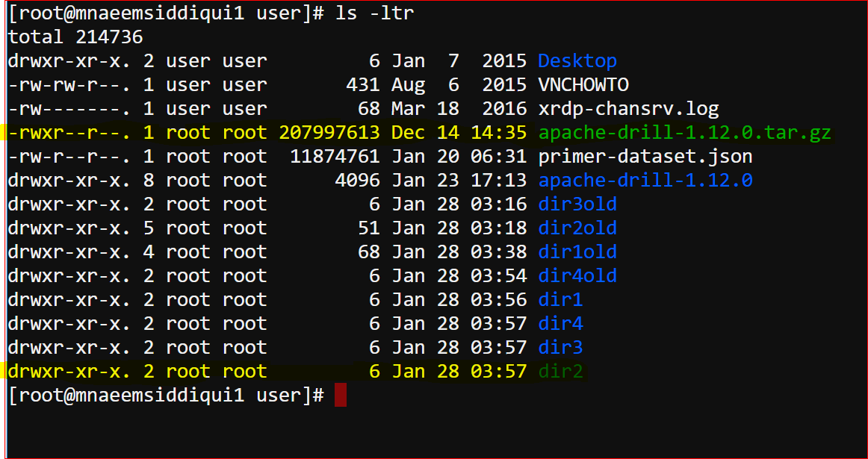Select the "dir3" directory name
Viewport: 868px width, 459px height.
click(x=561, y=347)
